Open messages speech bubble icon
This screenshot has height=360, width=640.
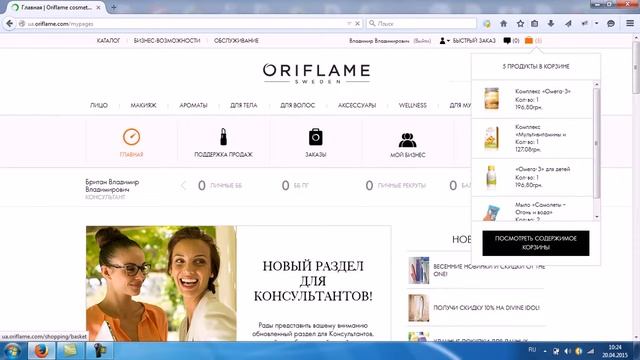click(x=507, y=40)
